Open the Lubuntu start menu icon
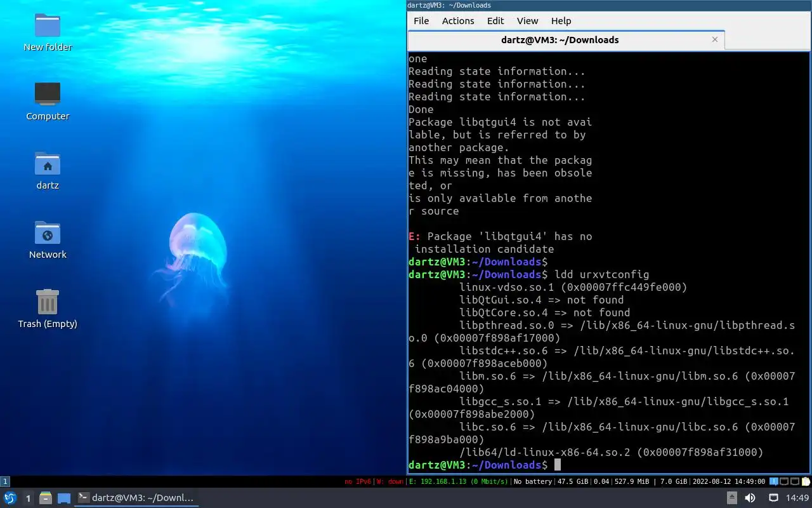Screen dimensions: 812x508 pyautogui.click(x=10, y=498)
